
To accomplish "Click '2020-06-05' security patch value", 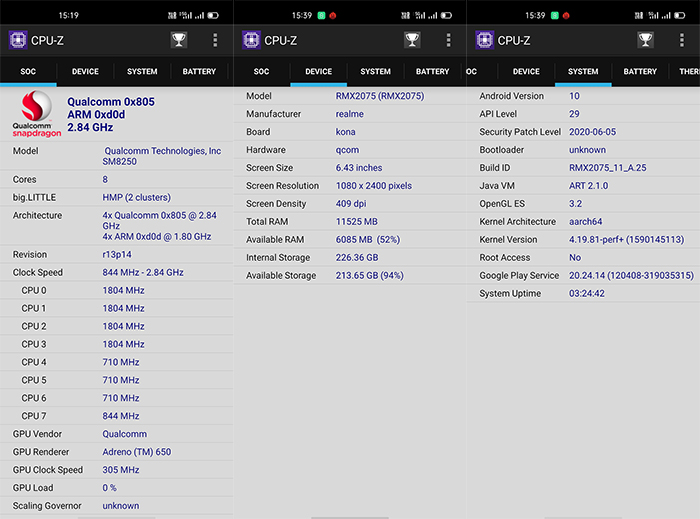I will [x=592, y=132].
